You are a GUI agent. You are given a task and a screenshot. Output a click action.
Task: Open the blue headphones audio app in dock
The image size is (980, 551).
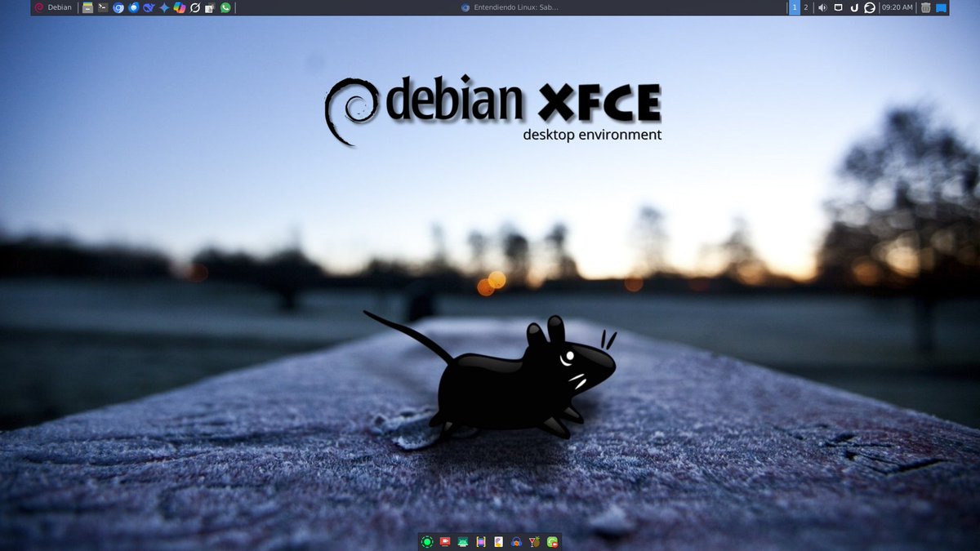pos(516,541)
